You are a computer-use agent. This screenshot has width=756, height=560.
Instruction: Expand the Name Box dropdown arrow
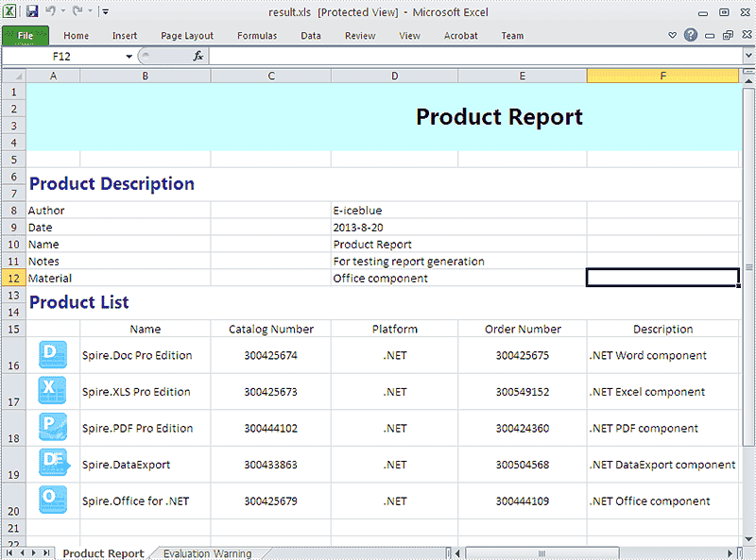(129, 57)
